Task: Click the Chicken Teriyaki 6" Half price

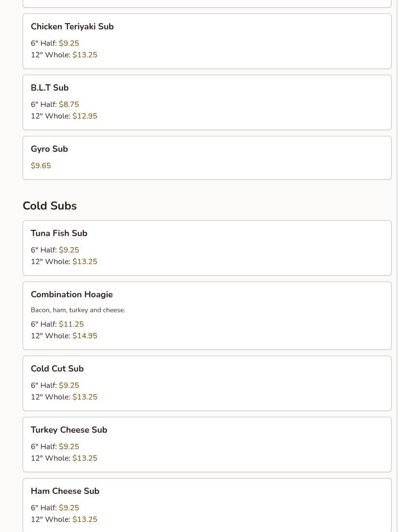Action: pyautogui.click(x=69, y=43)
